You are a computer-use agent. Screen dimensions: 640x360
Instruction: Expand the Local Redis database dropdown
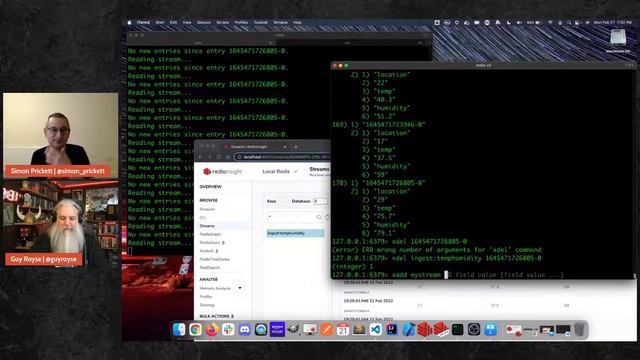[280, 171]
